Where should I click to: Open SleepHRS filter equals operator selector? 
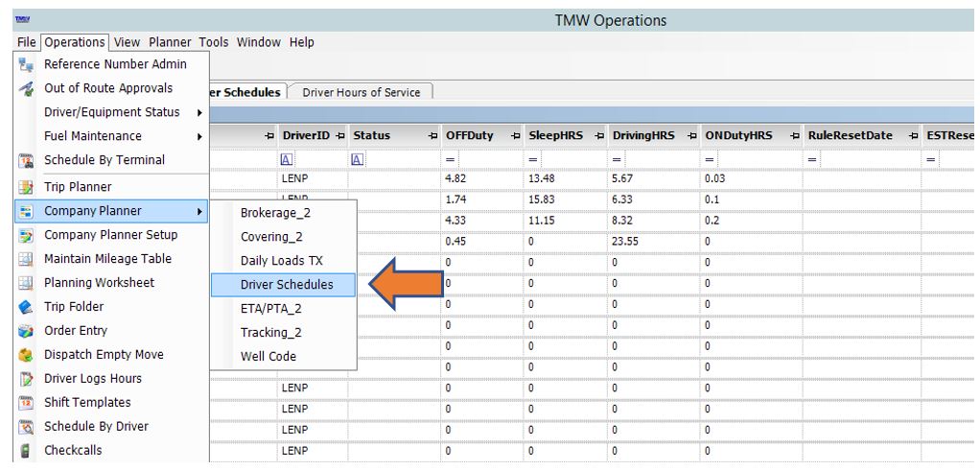click(x=533, y=160)
